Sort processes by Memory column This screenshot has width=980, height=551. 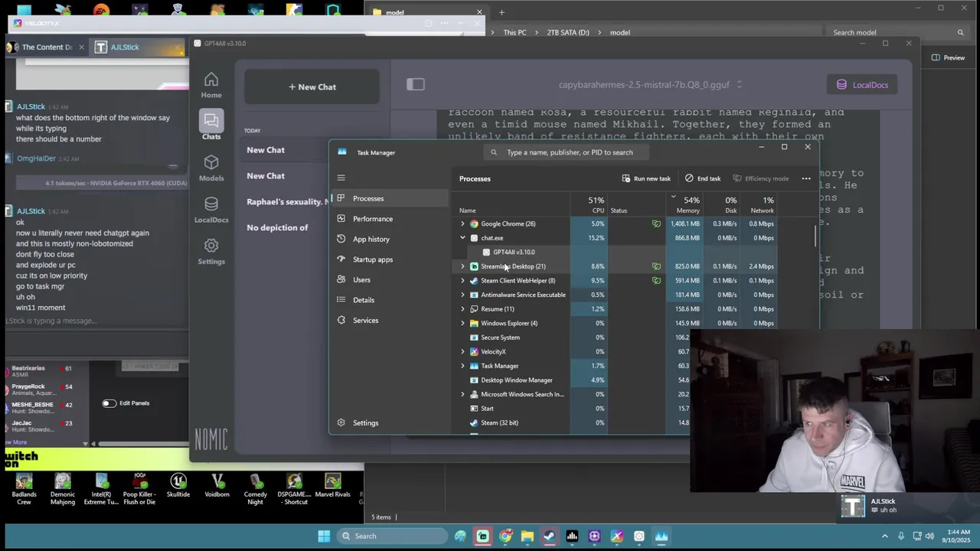685,204
